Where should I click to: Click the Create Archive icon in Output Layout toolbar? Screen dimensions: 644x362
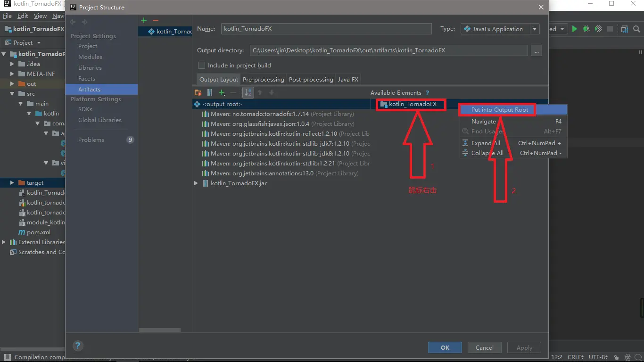pyautogui.click(x=210, y=93)
